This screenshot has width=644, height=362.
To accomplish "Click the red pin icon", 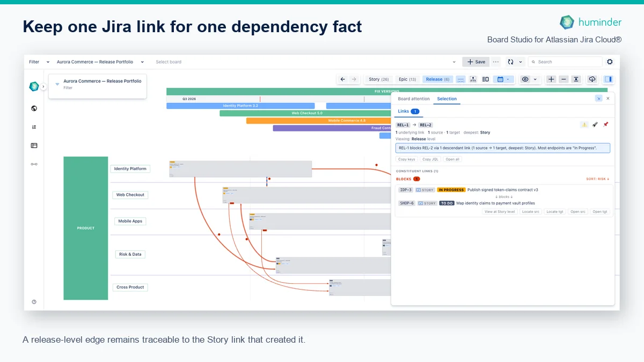I will point(606,124).
